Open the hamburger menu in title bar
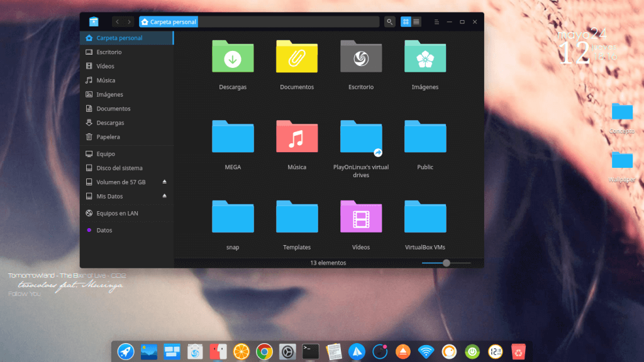Viewport: 644px width, 362px height. (x=436, y=22)
